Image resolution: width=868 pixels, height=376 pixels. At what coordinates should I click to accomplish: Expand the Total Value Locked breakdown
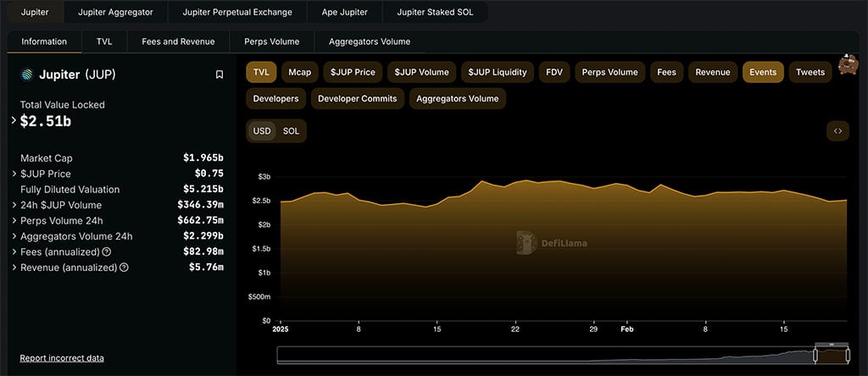pyautogui.click(x=14, y=120)
